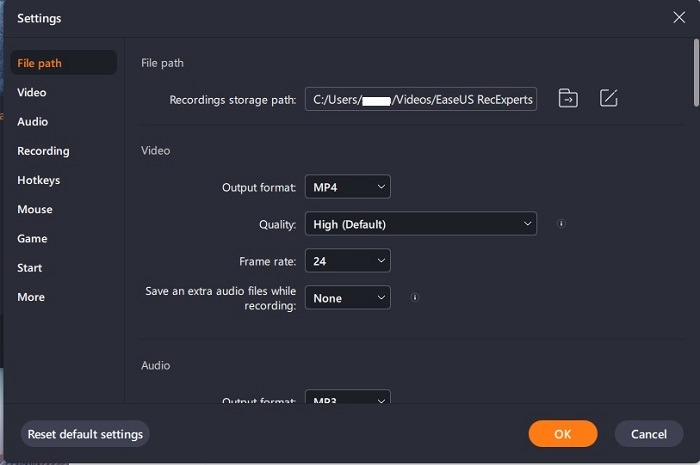The height and width of the screenshot is (465, 700).
Task: Select the File path sidebar tab
Action: coord(63,63)
